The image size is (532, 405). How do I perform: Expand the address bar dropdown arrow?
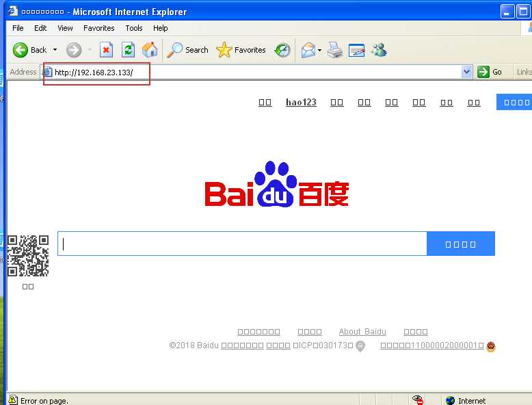466,72
